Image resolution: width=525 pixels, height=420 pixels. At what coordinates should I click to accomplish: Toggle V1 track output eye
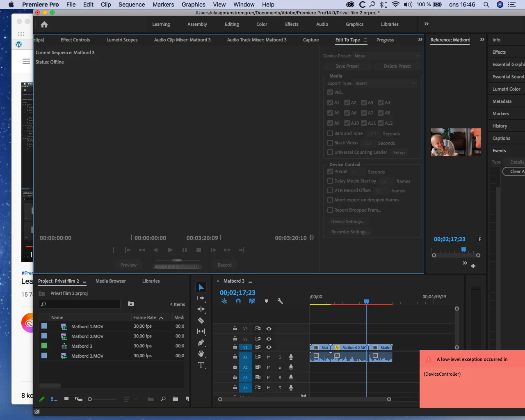click(269, 347)
